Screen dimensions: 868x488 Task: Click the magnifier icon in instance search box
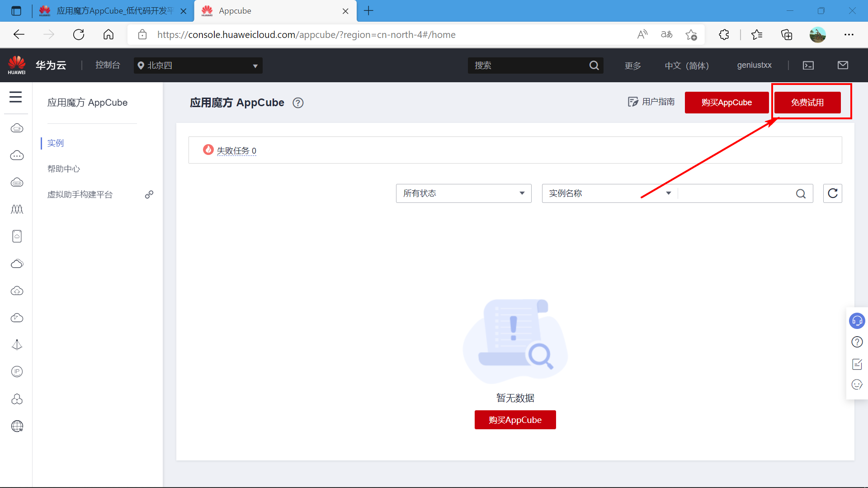801,194
